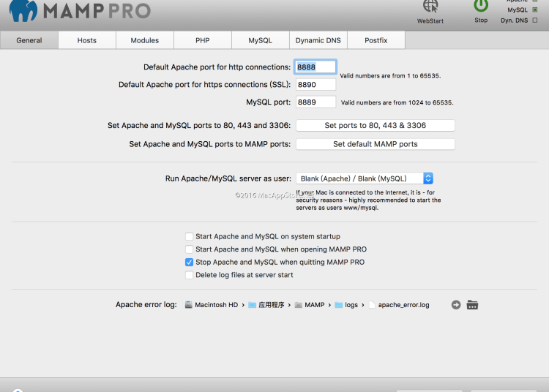Switch to the Hosts tab
Image resolution: width=549 pixels, height=392 pixels.
86,40
